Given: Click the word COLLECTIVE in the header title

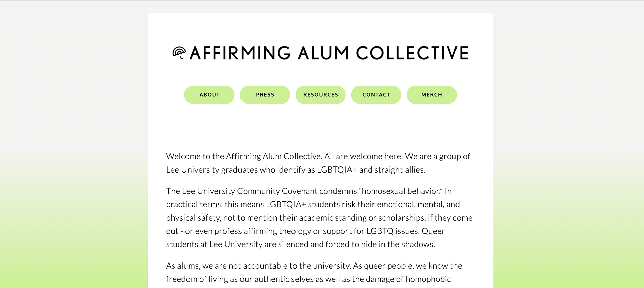Looking at the screenshot, I should (412, 53).
